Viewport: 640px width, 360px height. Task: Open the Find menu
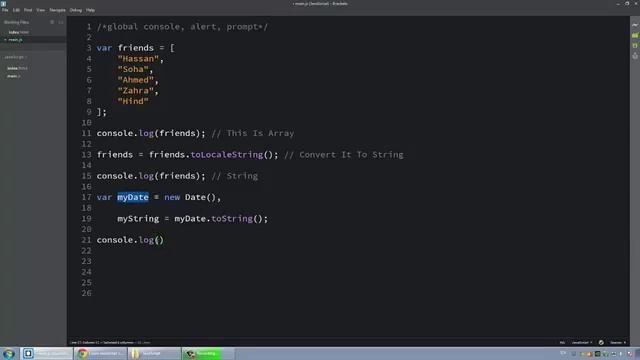(28, 10)
